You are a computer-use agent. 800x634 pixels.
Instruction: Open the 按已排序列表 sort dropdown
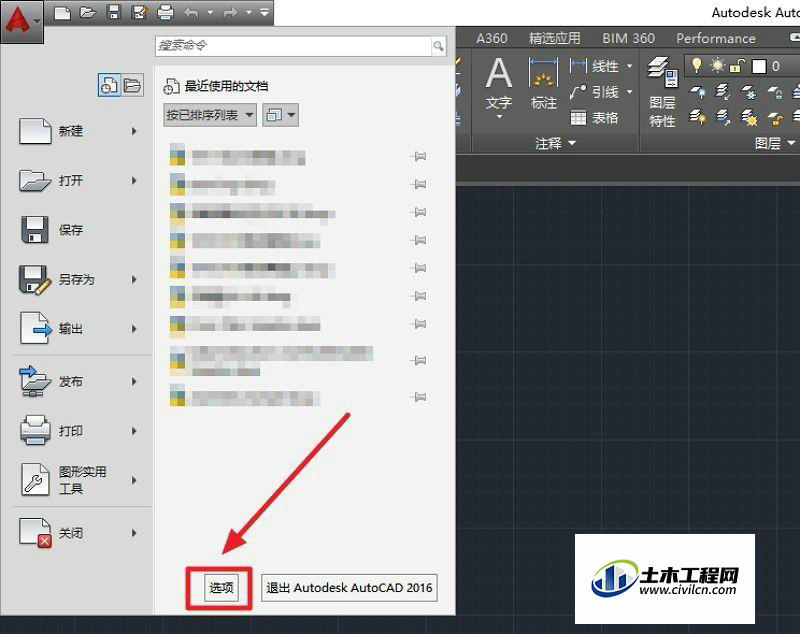210,115
